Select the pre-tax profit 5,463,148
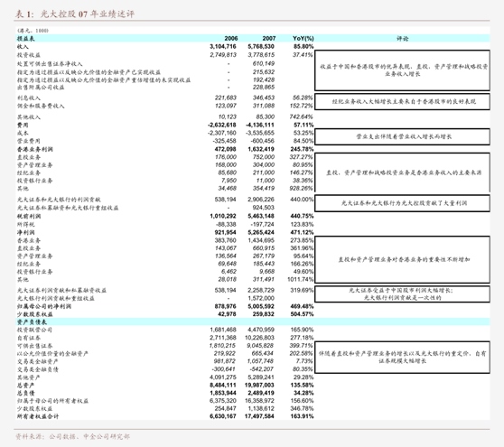 [x=261, y=216]
